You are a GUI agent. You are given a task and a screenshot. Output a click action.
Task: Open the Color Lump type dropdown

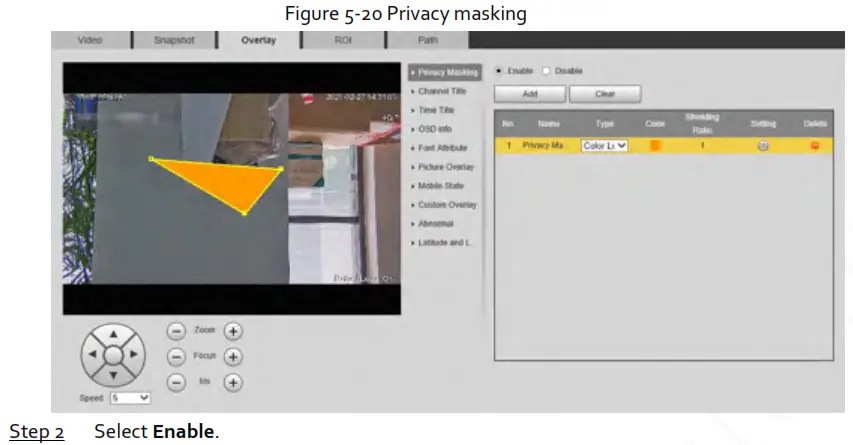coord(604,146)
